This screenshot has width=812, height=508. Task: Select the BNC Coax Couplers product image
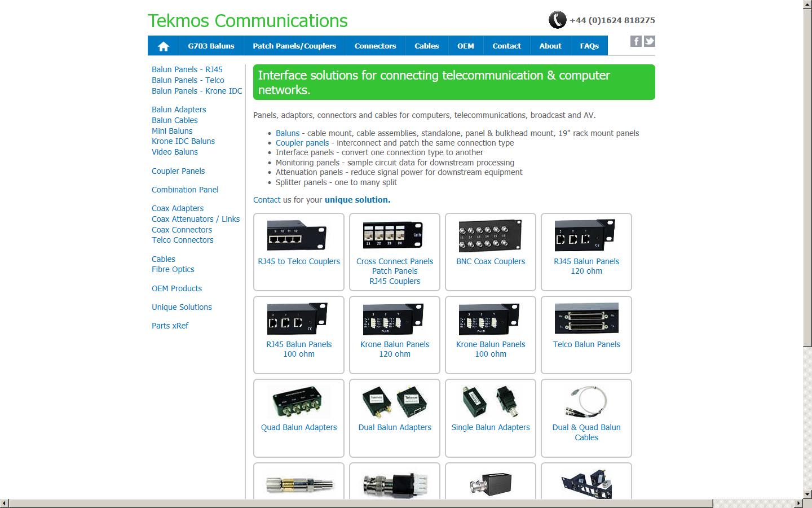[x=490, y=235]
